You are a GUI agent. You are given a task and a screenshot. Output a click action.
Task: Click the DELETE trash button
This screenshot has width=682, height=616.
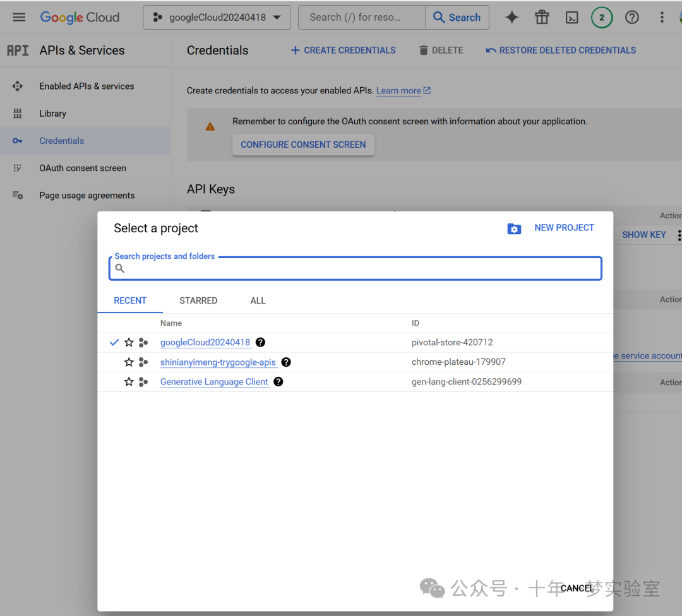(x=441, y=50)
